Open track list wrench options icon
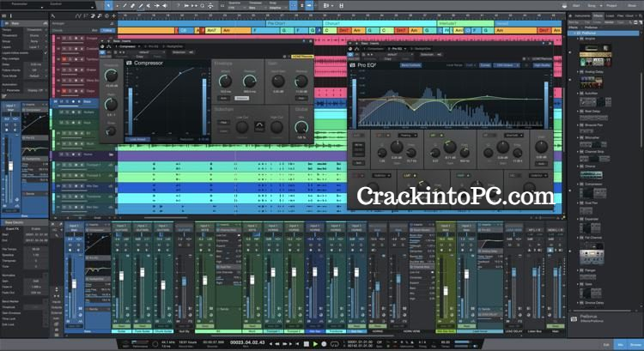The height and width of the screenshot is (351, 644). click(x=53, y=16)
